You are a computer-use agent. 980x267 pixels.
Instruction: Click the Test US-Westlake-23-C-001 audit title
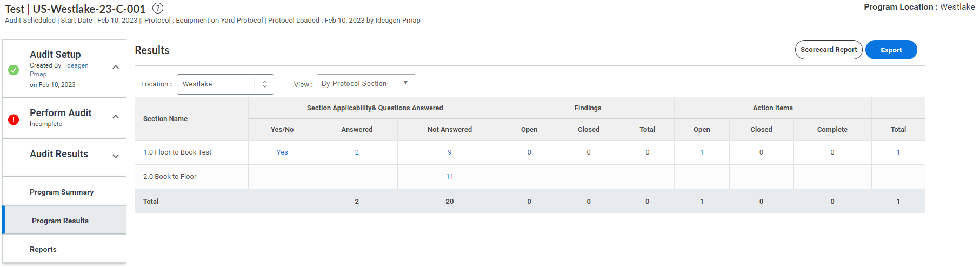coord(75,9)
